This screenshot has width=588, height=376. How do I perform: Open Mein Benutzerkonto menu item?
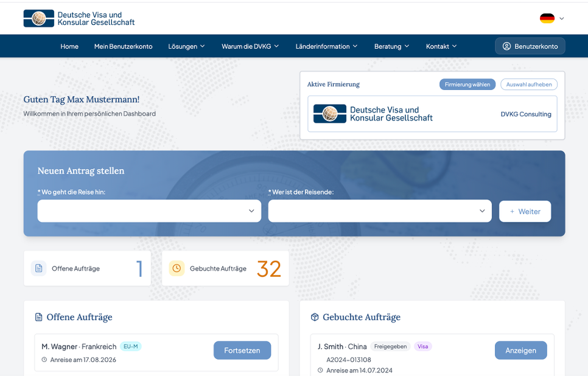click(124, 46)
